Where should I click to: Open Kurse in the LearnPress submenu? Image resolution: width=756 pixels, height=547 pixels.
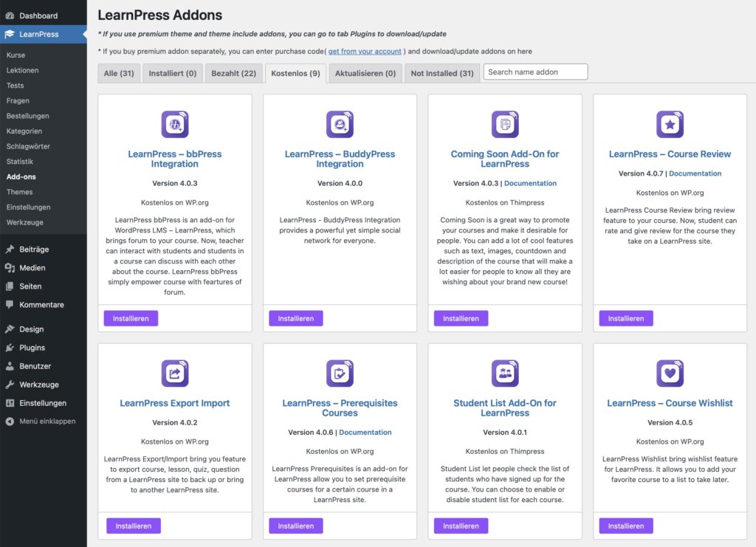(x=16, y=55)
